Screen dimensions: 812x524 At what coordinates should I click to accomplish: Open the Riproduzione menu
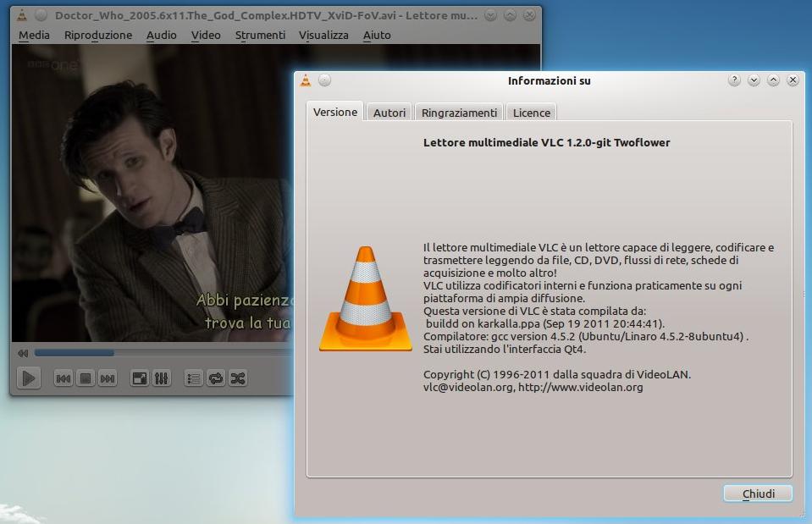pos(98,36)
